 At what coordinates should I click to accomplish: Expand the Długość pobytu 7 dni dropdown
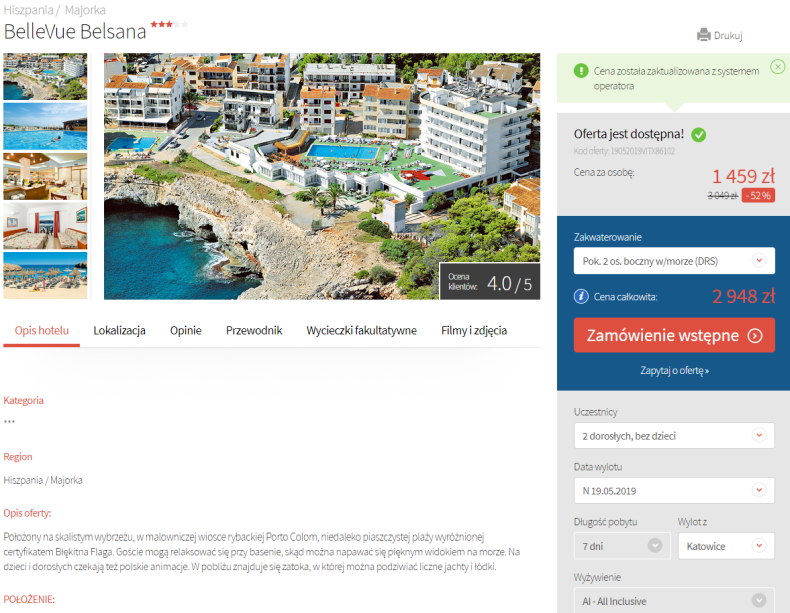coord(622,546)
